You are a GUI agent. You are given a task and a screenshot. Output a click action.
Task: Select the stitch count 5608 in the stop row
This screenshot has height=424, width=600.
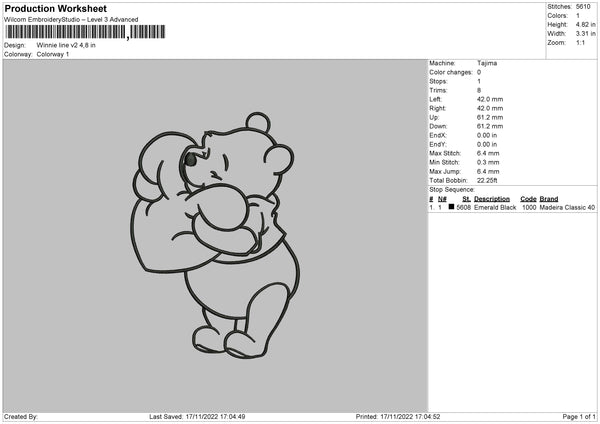point(464,207)
